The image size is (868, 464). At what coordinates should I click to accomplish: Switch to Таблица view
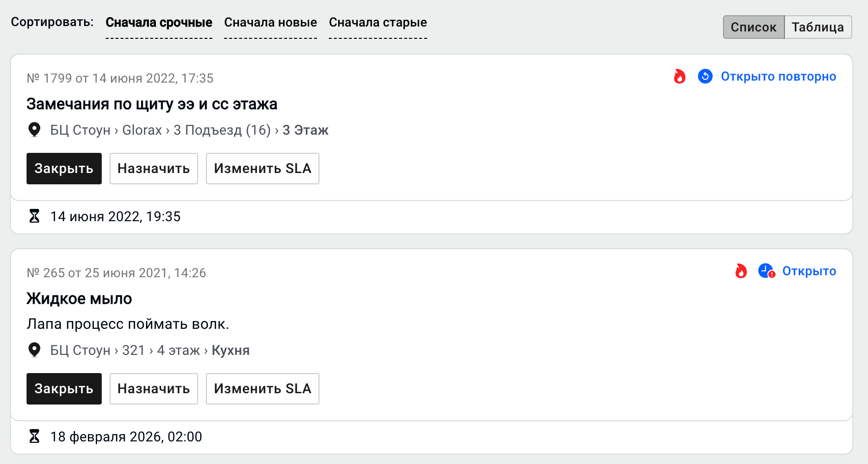click(818, 27)
